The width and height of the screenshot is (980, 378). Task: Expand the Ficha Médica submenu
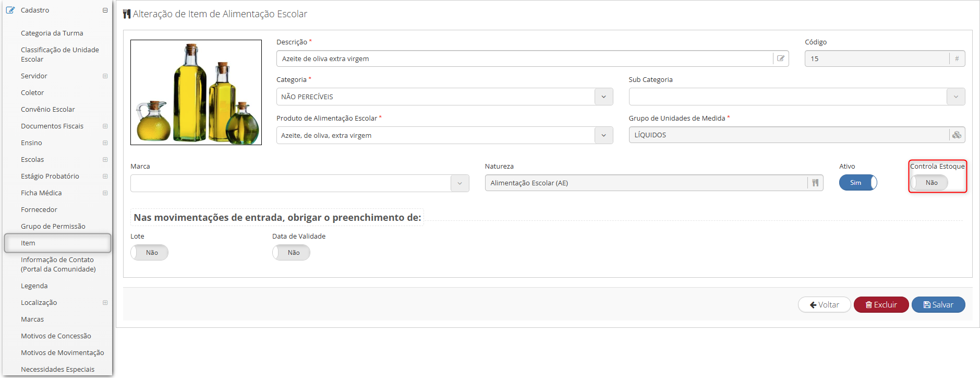[x=105, y=193]
